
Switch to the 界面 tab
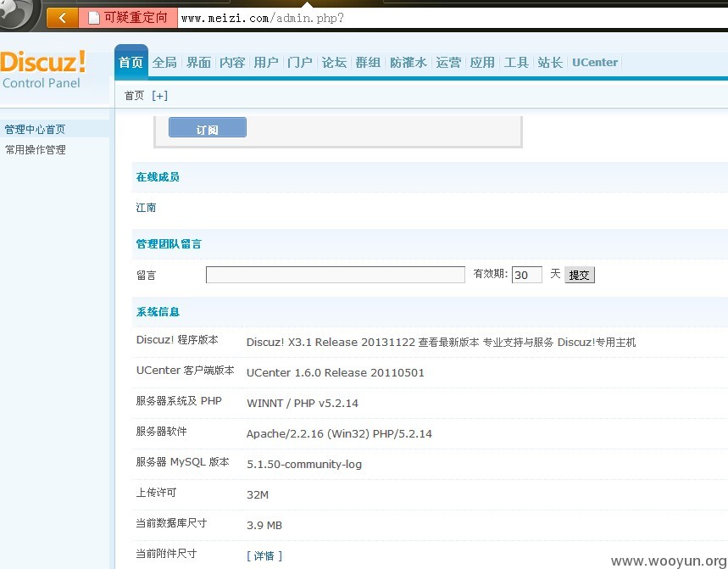coord(198,62)
